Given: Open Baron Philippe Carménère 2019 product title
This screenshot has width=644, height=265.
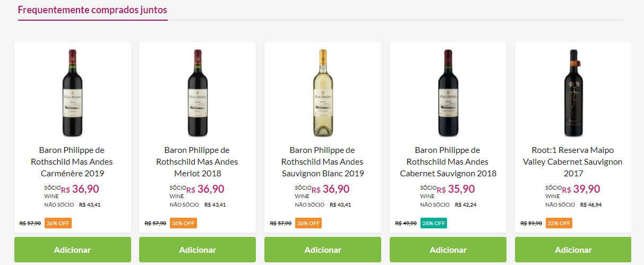Looking at the screenshot, I should pyautogui.click(x=72, y=161).
